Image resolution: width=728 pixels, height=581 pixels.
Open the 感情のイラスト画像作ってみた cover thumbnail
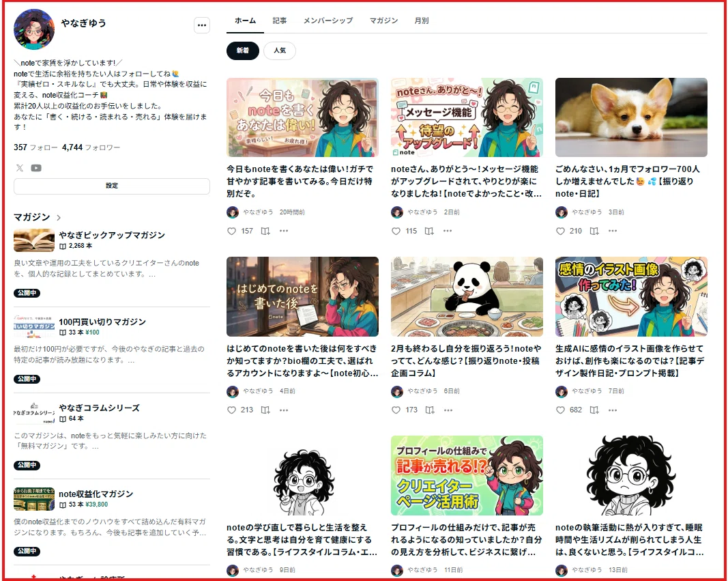[631, 296]
